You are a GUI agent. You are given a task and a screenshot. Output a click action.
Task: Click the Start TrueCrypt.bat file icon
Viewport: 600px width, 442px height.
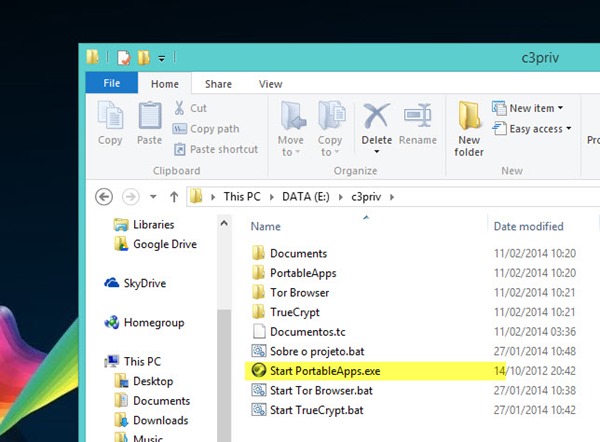click(x=259, y=409)
